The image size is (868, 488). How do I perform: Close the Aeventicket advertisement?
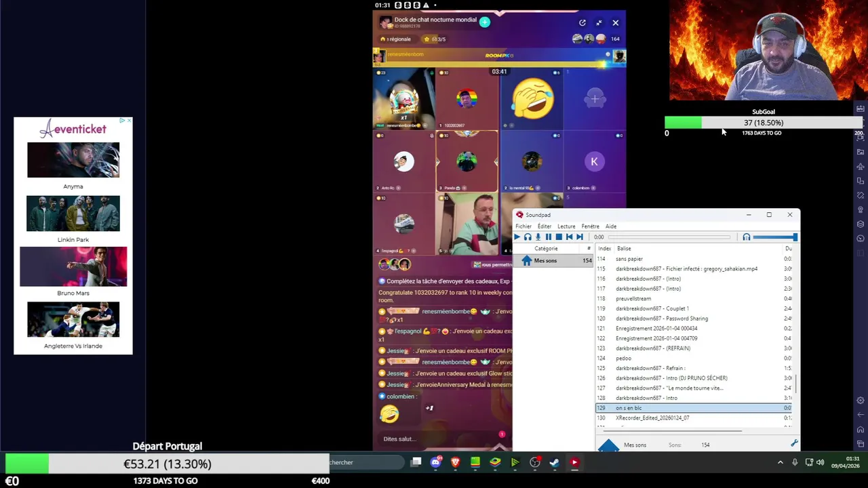pos(129,121)
